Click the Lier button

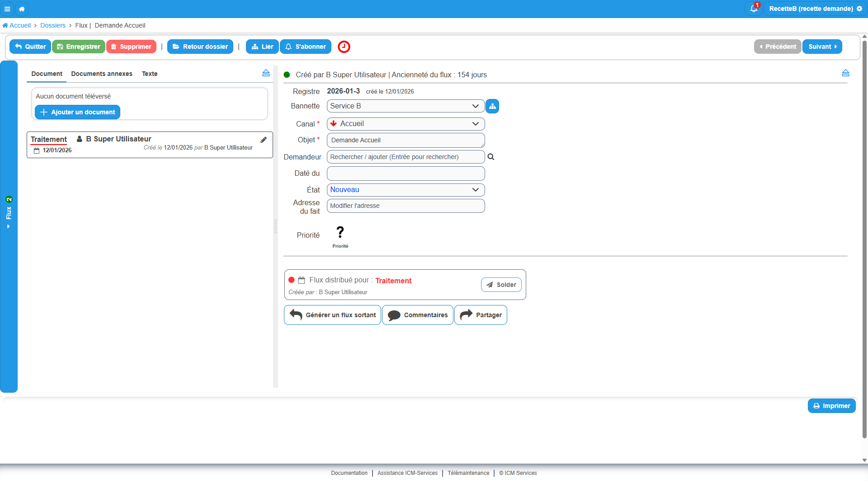[x=262, y=47]
